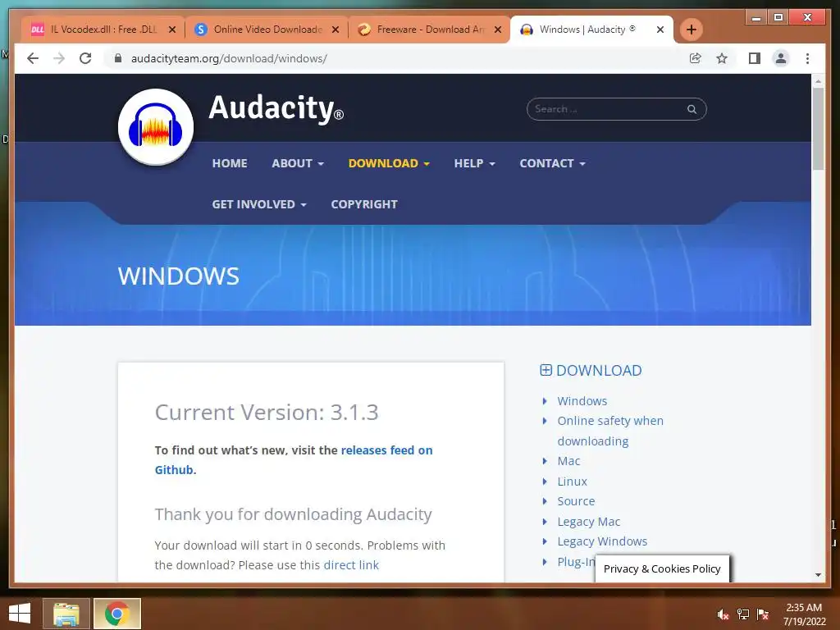Click Chrome icon in taskbar

pyautogui.click(x=117, y=614)
